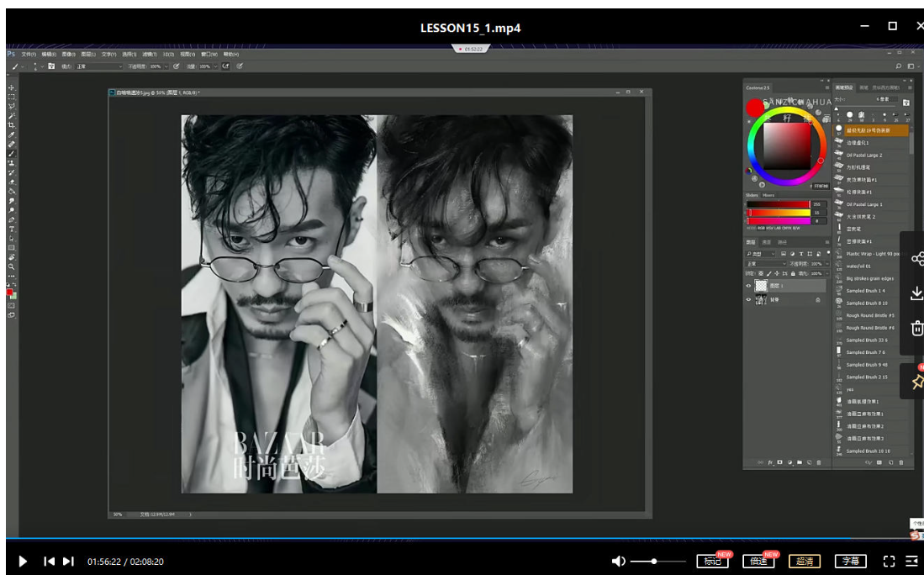Click the trash icon on player sidebar
924x575 pixels.
(917, 328)
